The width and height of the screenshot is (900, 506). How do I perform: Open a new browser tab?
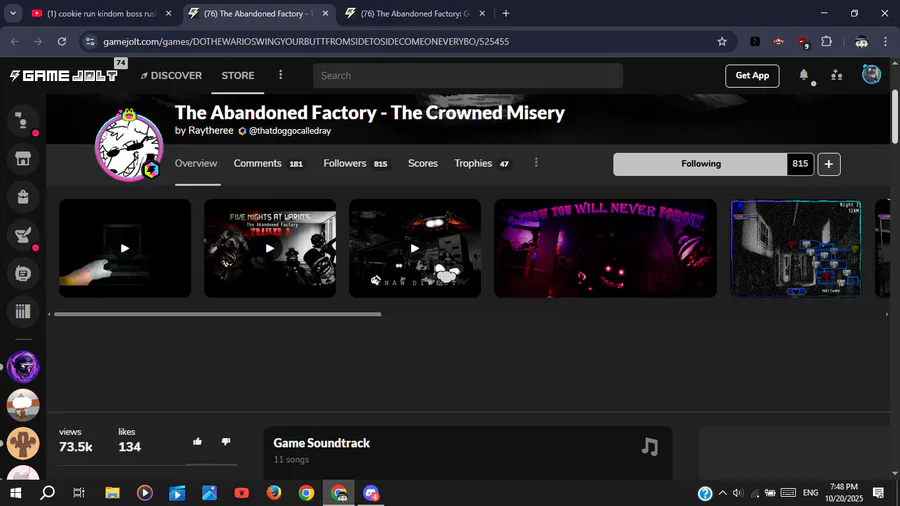pyautogui.click(x=506, y=13)
